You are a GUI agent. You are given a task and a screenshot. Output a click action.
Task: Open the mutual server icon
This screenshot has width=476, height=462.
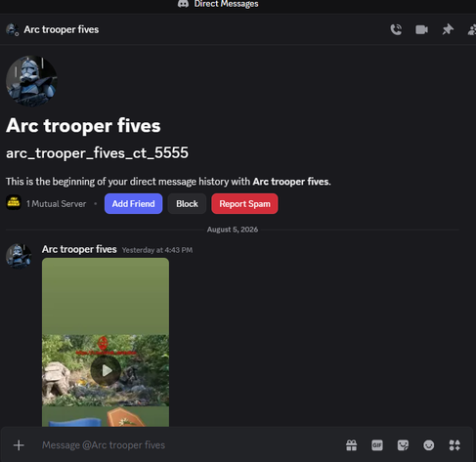tap(14, 203)
